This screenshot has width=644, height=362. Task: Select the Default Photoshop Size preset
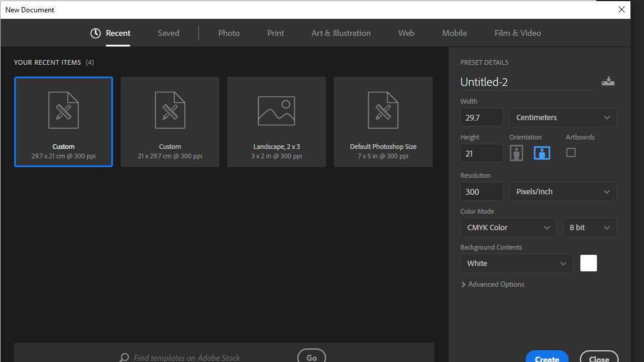(383, 122)
